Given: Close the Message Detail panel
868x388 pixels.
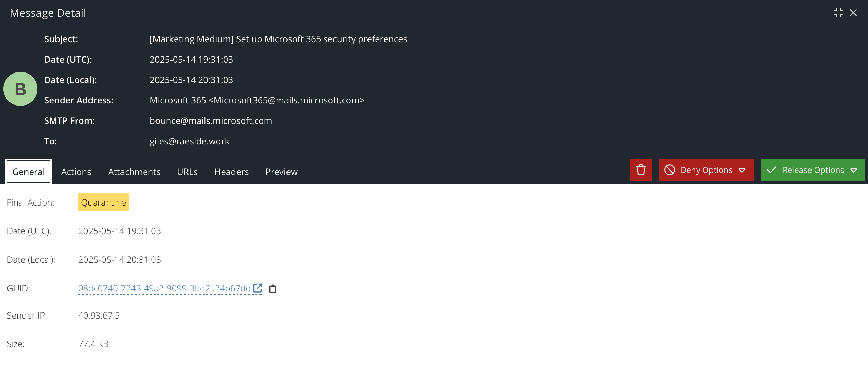Looking at the screenshot, I should coord(853,13).
